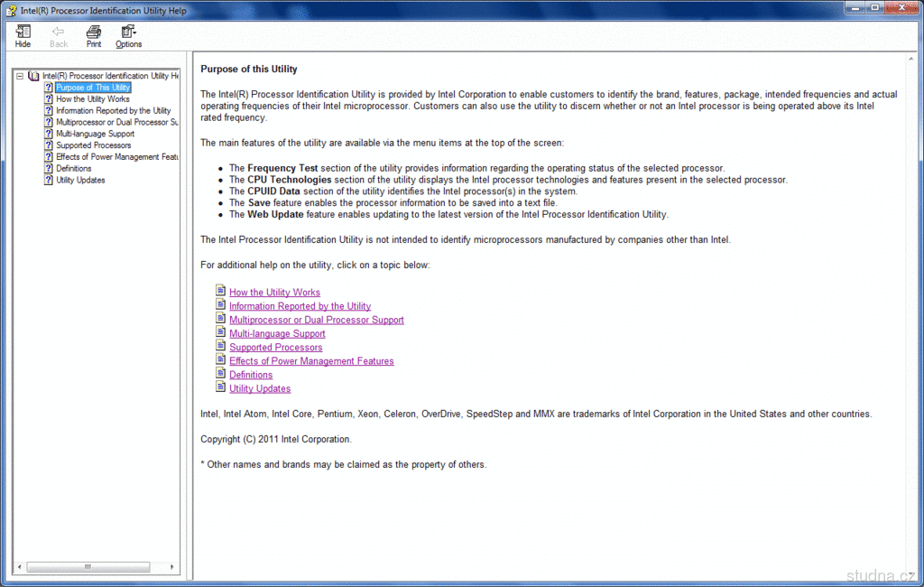Close the help window

click(x=901, y=7)
